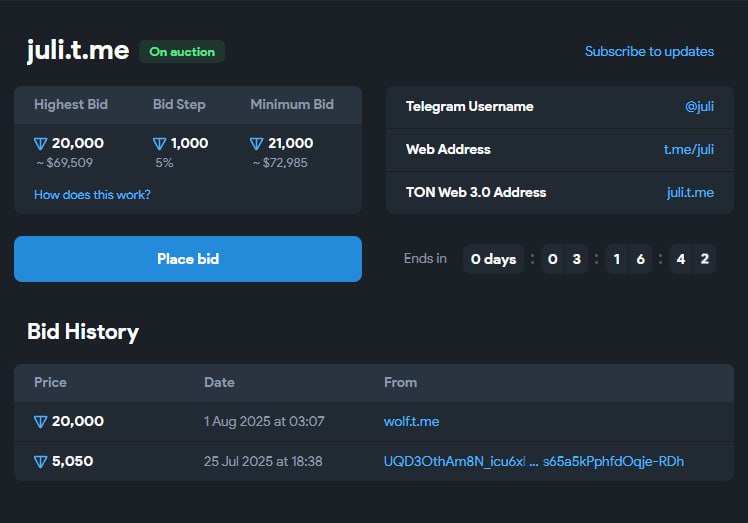Click the juli.t.me page title
This screenshot has height=523, width=748.
coord(78,51)
